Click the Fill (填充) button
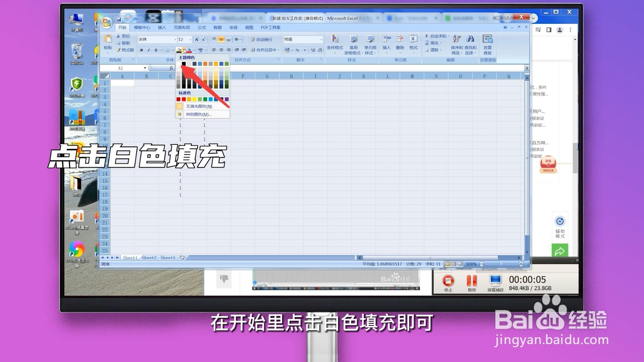 (x=433, y=43)
